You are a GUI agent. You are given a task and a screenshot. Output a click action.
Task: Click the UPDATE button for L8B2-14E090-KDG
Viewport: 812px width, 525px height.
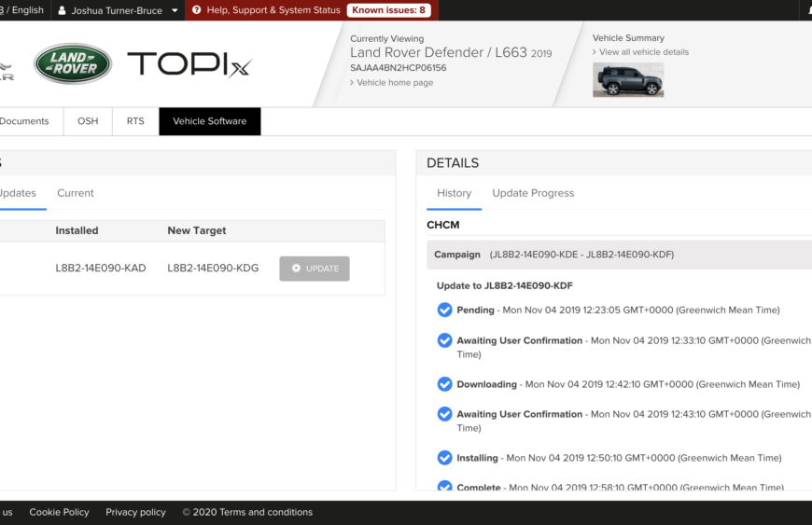[315, 269]
